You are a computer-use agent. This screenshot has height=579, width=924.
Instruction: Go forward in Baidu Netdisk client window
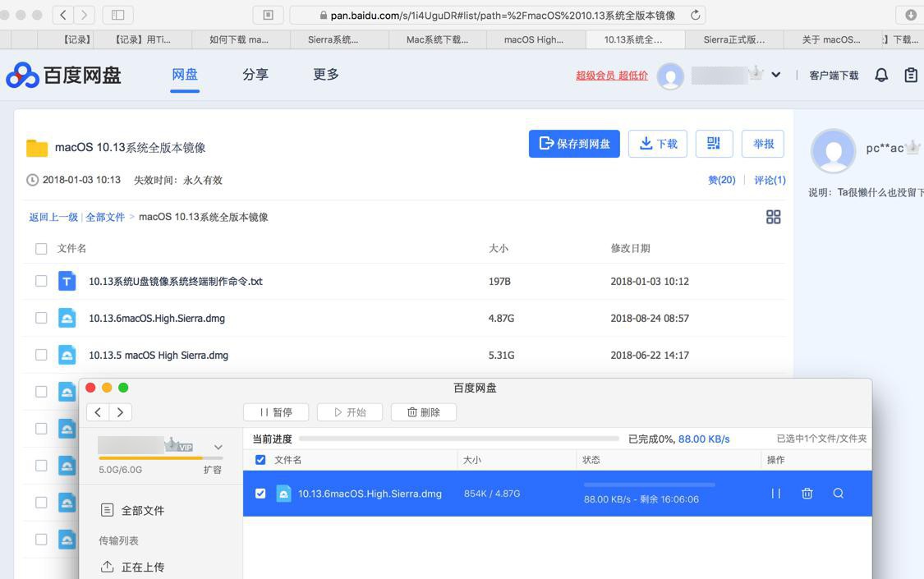tap(120, 412)
